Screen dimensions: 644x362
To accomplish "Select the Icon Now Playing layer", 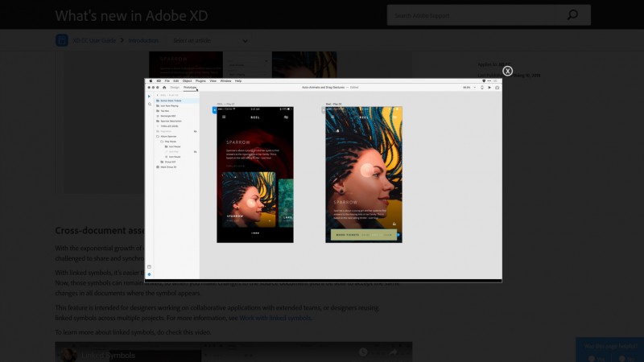I will point(176,106).
